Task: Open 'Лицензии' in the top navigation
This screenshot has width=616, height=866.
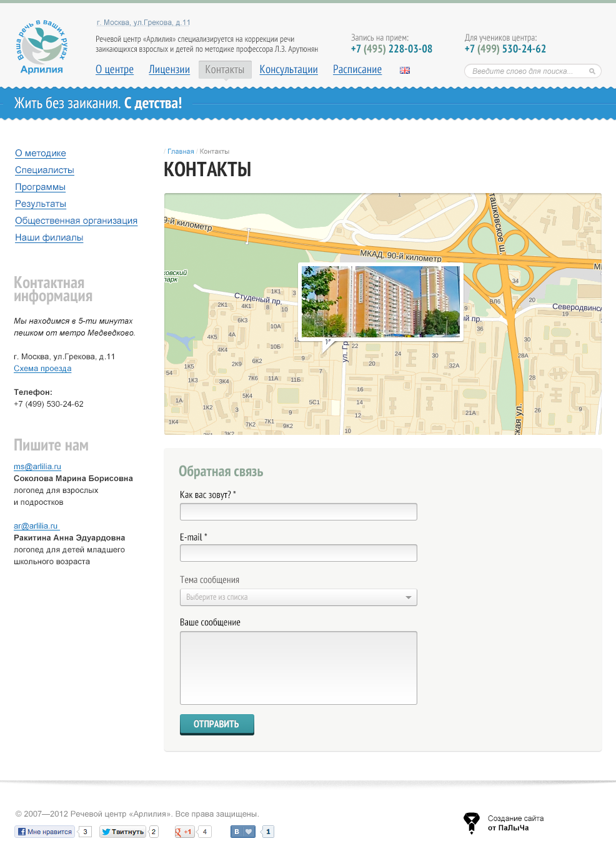Action: 169,70
